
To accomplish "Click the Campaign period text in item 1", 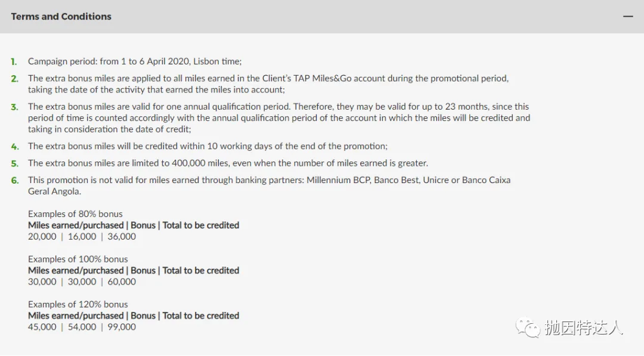I will (x=135, y=61).
